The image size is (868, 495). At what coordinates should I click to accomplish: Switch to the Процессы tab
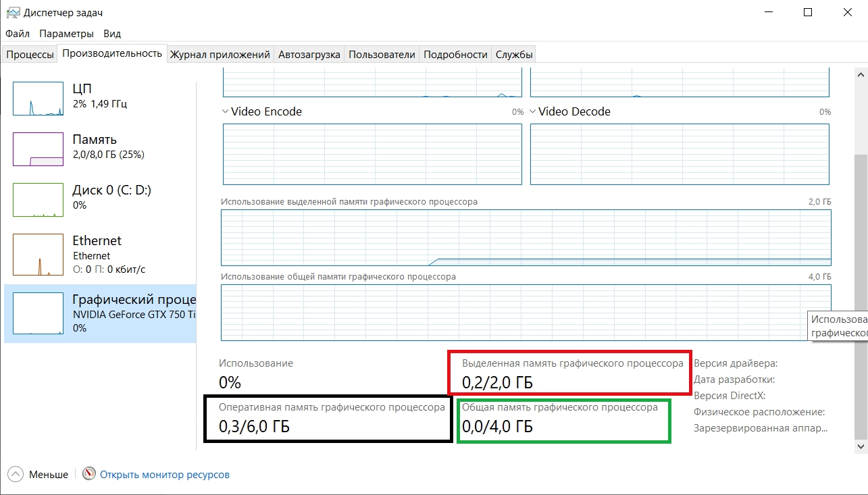point(30,55)
